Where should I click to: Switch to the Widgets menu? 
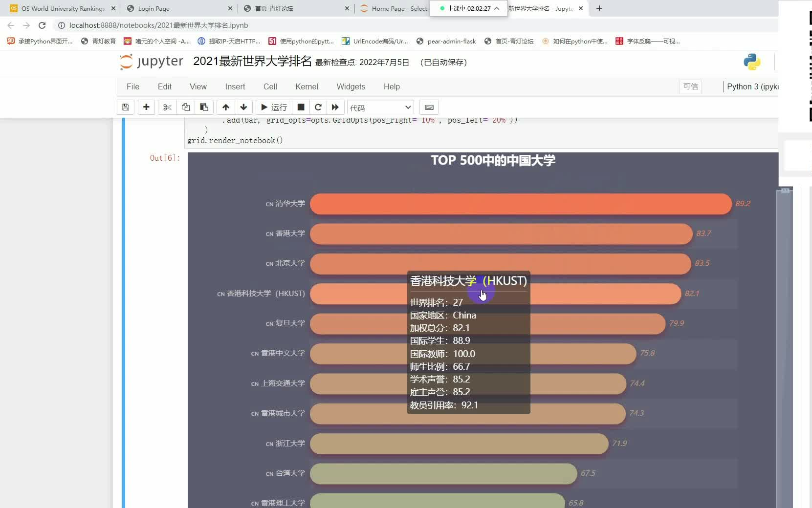(x=351, y=86)
